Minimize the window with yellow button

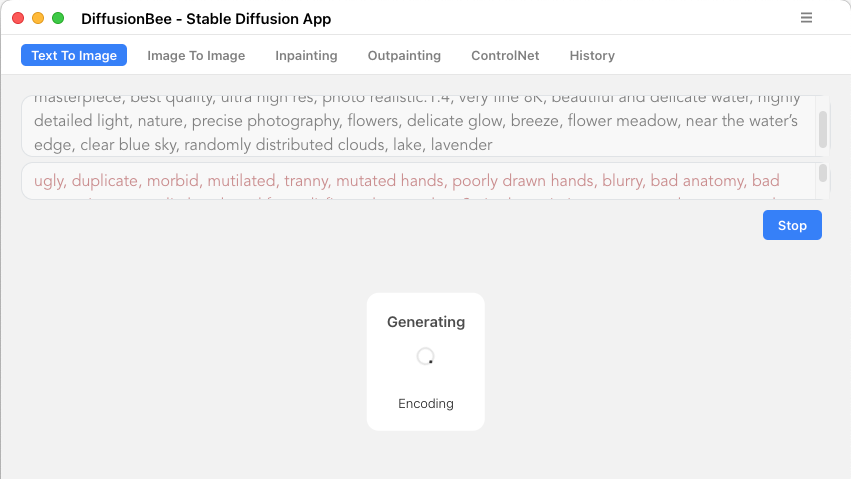pyautogui.click(x=38, y=18)
